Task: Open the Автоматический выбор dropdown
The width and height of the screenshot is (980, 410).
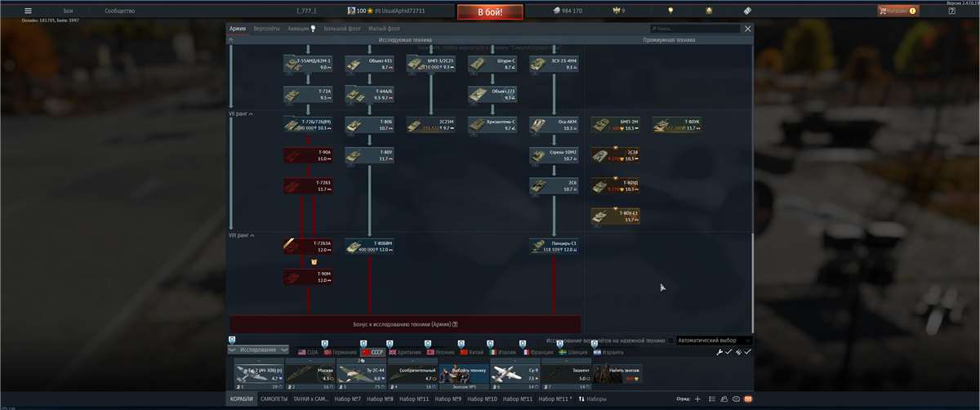Action: pos(714,340)
